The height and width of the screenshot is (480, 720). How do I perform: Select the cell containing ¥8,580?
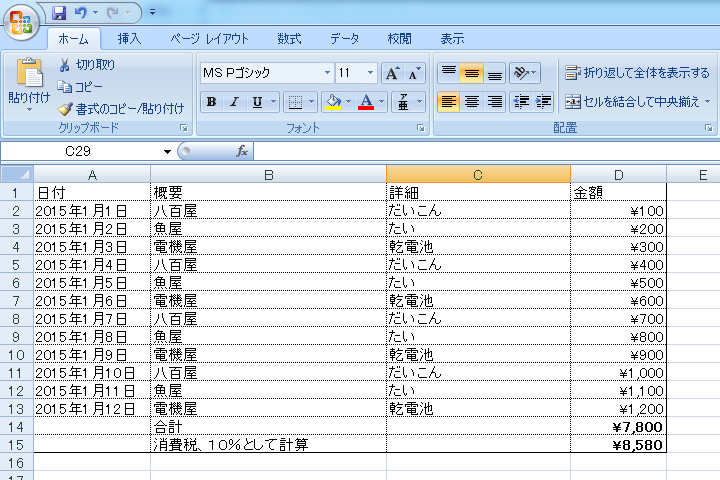[x=617, y=443]
